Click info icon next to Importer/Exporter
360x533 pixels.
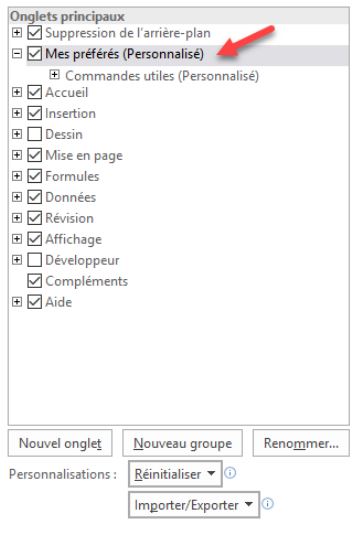click(268, 504)
